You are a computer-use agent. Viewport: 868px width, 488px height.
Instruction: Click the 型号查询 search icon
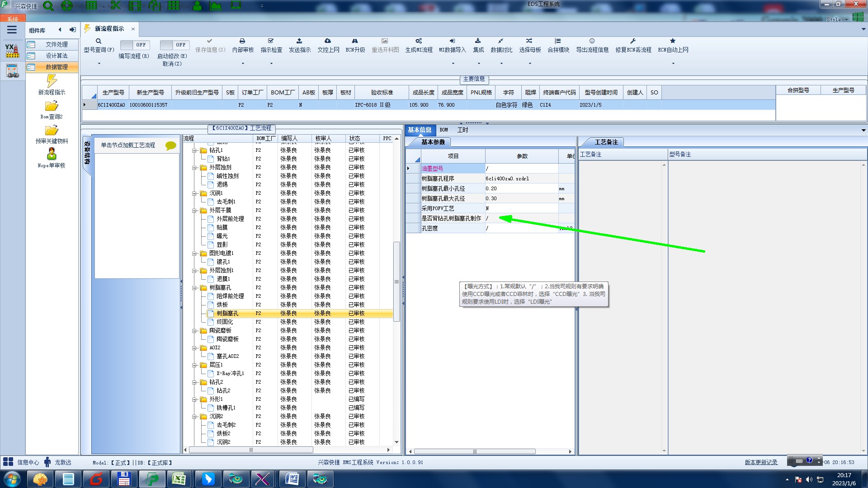coord(99,41)
